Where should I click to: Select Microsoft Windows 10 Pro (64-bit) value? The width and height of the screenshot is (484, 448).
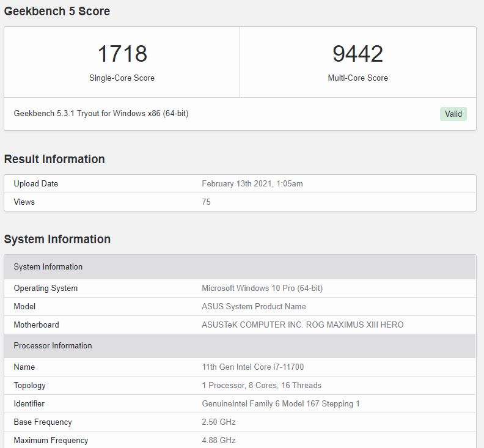click(x=262, y=288)
